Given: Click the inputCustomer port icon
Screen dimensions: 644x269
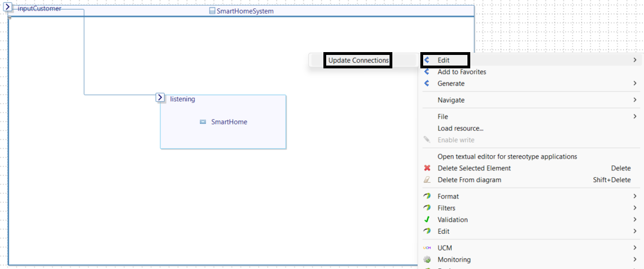Looking at the screenshot, I should pos(7,7).
